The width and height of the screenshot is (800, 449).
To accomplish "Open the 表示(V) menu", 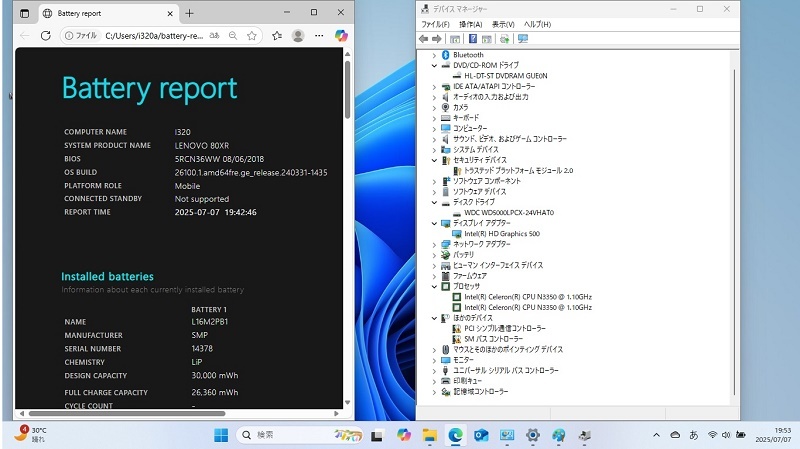I will point(503,24).
